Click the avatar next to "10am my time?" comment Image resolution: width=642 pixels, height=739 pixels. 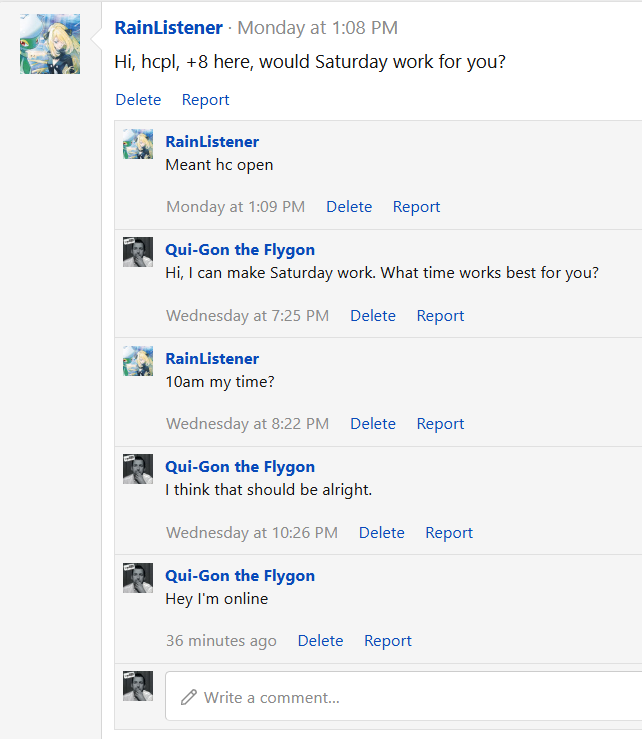pyautogui.click(x=138, y=361)
